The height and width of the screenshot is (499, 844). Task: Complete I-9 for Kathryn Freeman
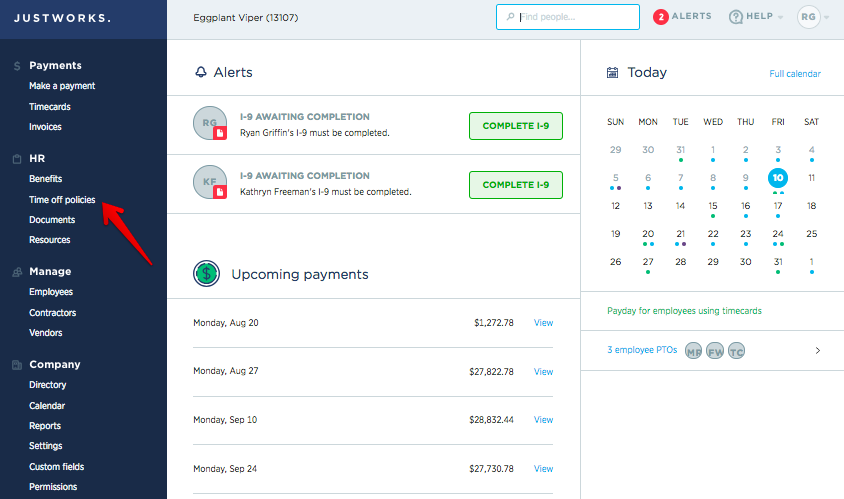pyautogui.click(x=516, y=185)
